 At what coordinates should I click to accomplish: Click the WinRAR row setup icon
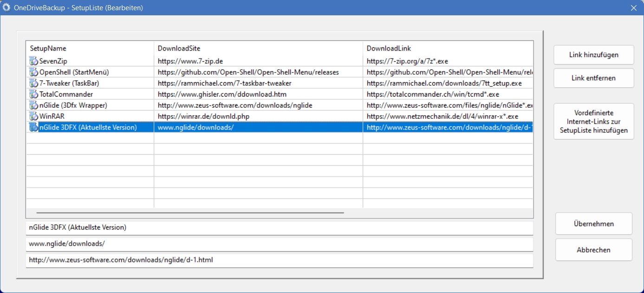pos(34,116)
